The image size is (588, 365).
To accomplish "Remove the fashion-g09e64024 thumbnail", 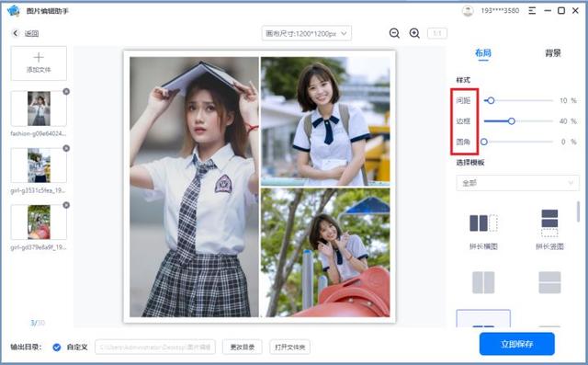I will (x=66, y=92).
